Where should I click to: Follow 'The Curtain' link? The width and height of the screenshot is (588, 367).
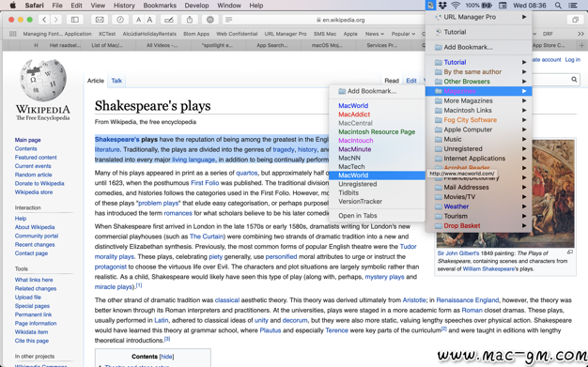click(x=207, y=237)
